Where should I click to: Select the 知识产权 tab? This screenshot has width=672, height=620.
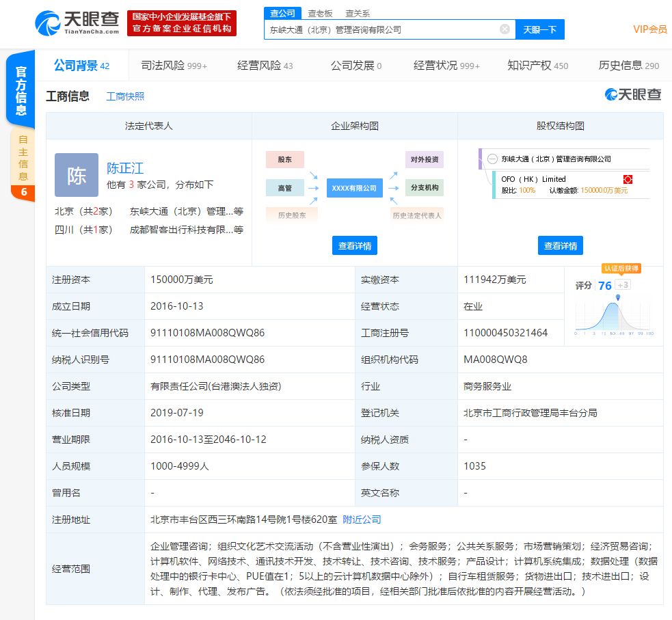pyautogui.click(x=537, y=66)
